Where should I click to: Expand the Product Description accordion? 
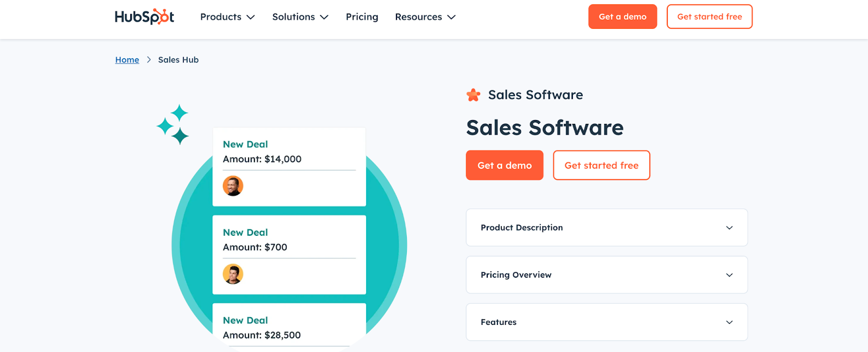606,228
